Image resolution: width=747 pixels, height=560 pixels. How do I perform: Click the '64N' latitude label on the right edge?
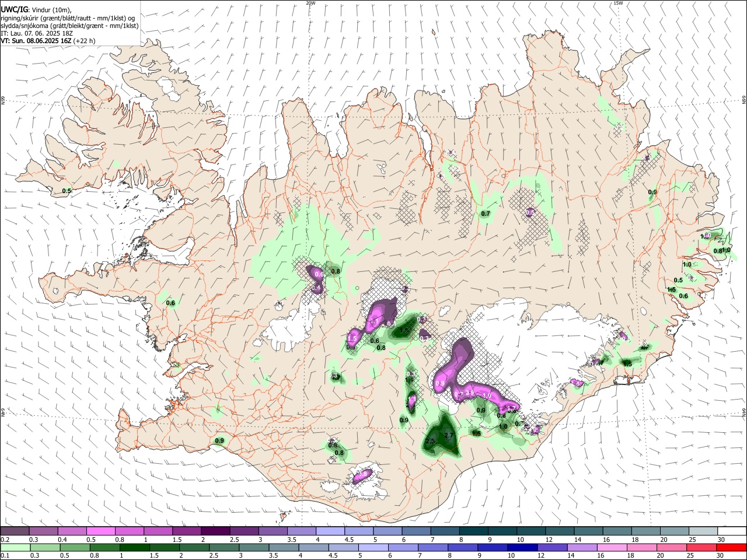pos(743,412)
